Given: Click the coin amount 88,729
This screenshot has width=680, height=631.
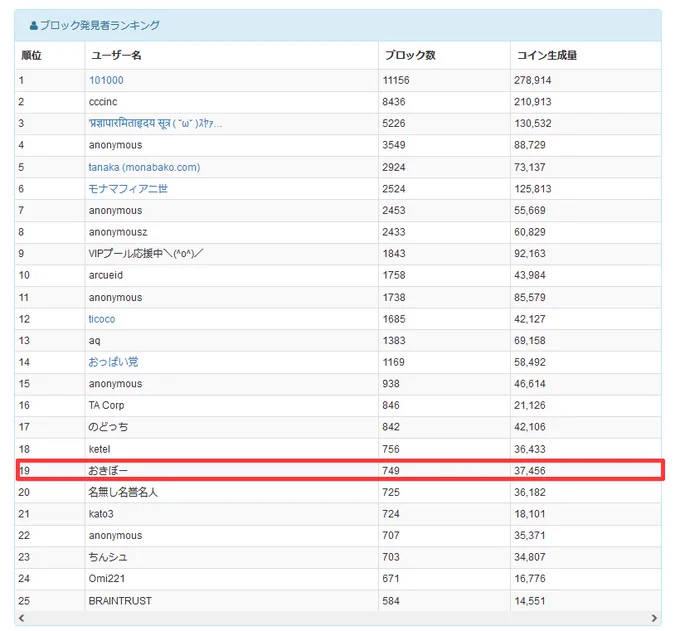Looking at the screenshot, I should click(x=530, y=145).
